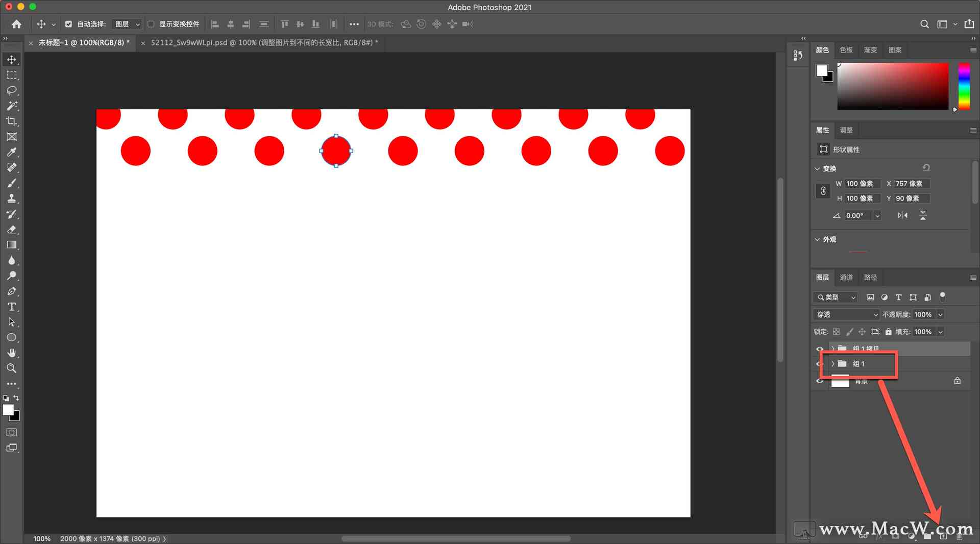Hide the Background layer

tap(820, 381)
